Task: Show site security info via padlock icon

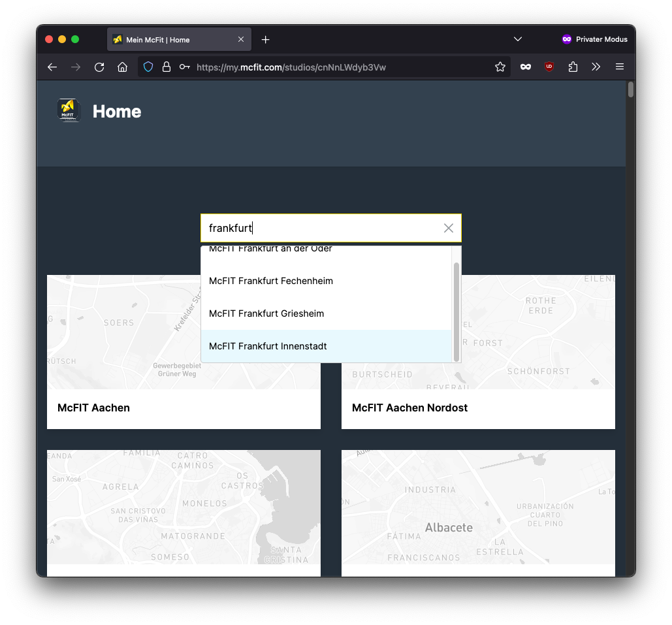Action: pyautogui.click(x=167, y=67)
